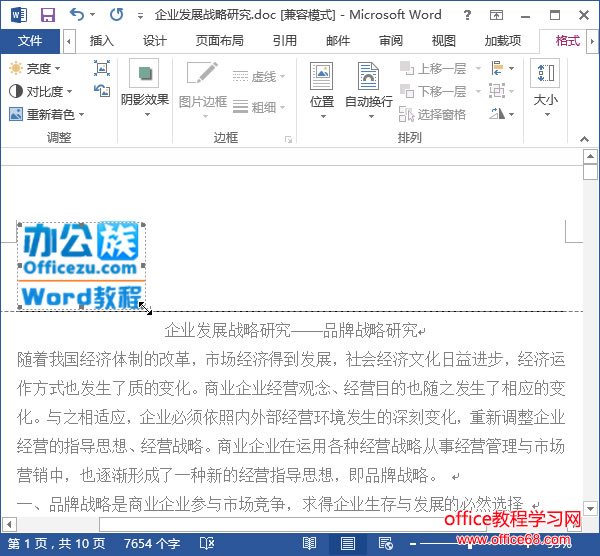The width and height of the screenshot is (600, 556).
Task: Click the logo's bottom-right resize handle
Action: [x=144, y=306]
